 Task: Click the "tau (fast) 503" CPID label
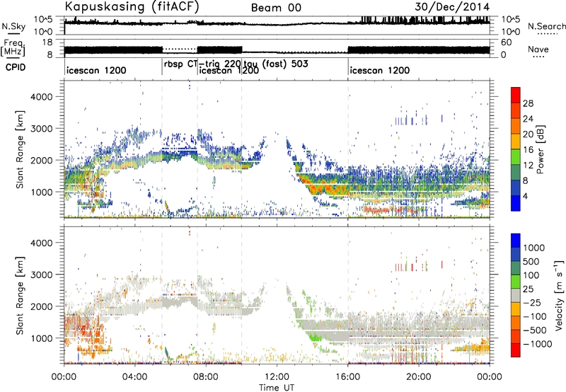276,64
